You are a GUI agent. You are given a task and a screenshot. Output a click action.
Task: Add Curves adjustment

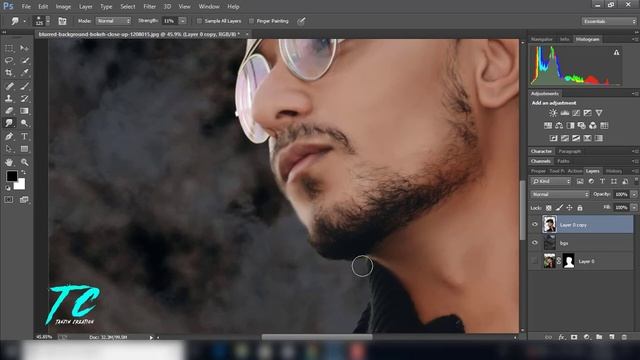(576, 113)
